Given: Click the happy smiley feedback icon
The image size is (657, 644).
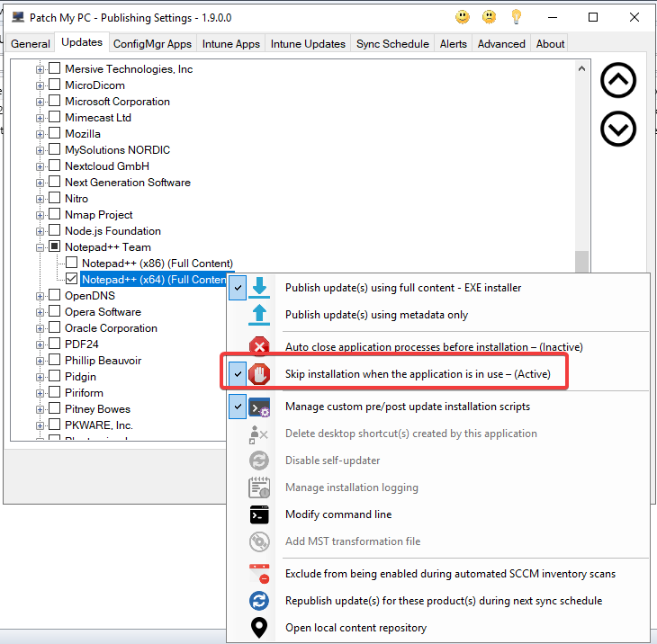Looking at the screenshot, I should (x=463, y=17).
